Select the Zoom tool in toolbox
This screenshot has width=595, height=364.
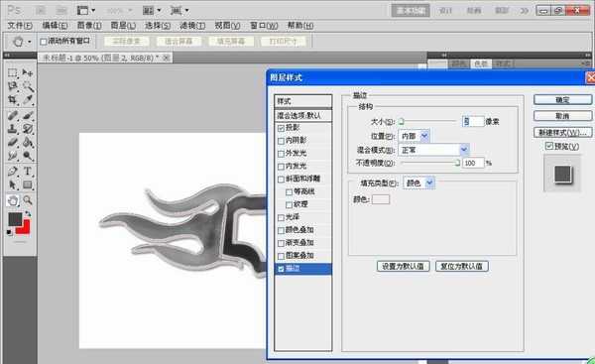pyautogui.click(x=28, y=200)
